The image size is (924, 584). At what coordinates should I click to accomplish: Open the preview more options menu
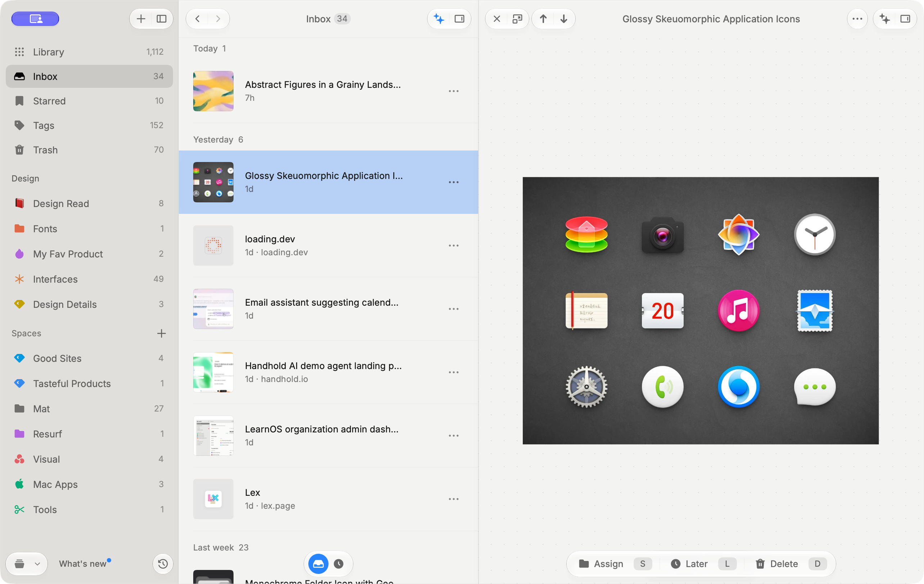(857, 19)
